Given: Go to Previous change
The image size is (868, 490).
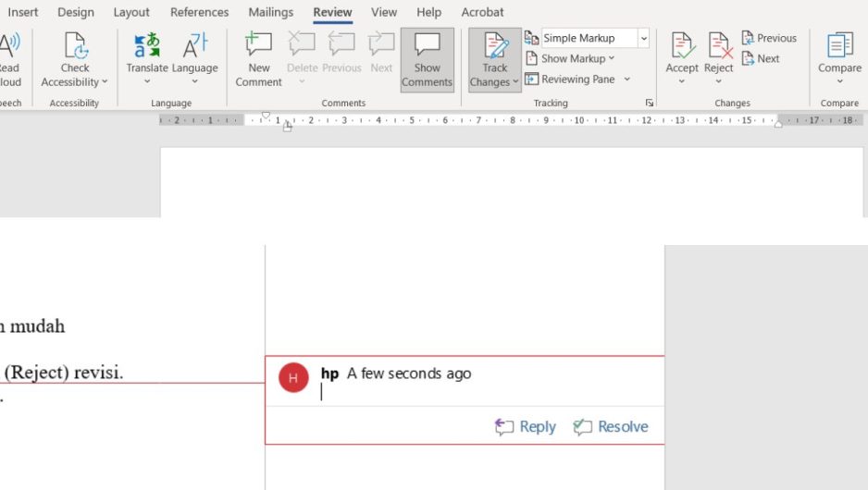Looking at the screenshot, I should (x=769, y=38).
